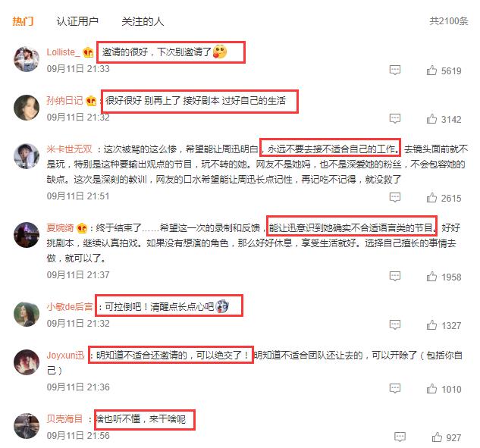The image size is (480, 448).
Task: Select the 热门 tab
Action: (23, 21)
